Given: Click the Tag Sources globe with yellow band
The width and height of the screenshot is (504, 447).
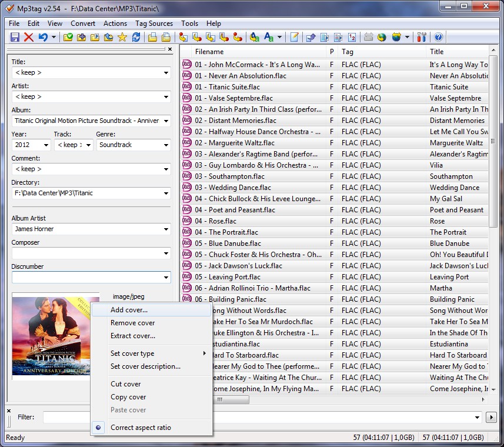Looking at the screenshot, I should click(396, 37).
